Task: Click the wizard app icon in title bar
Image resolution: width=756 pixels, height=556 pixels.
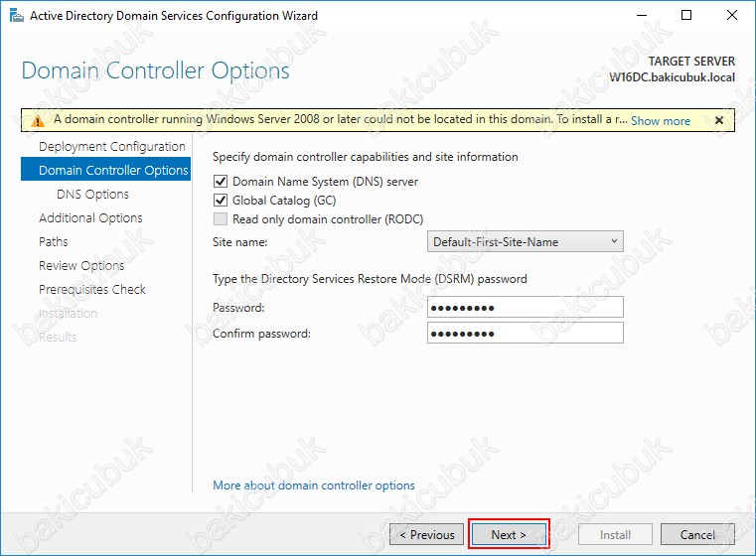Action: coord(17,16)
